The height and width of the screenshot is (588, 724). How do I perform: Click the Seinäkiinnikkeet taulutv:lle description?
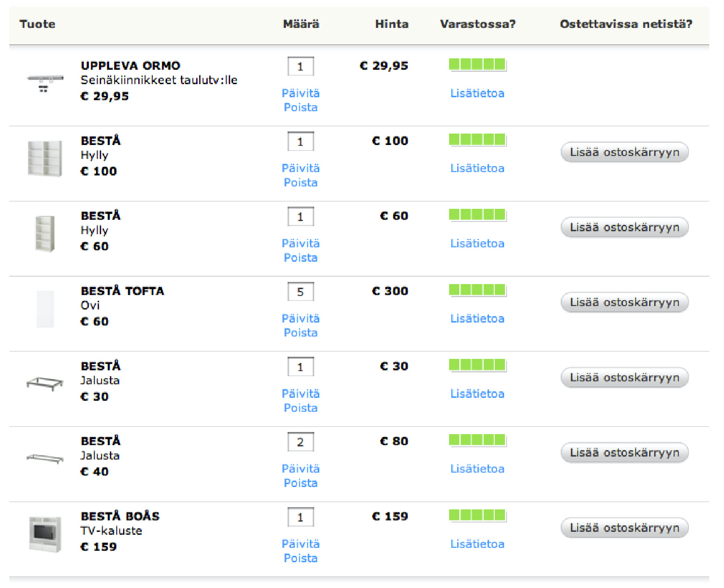pos(159,80)
